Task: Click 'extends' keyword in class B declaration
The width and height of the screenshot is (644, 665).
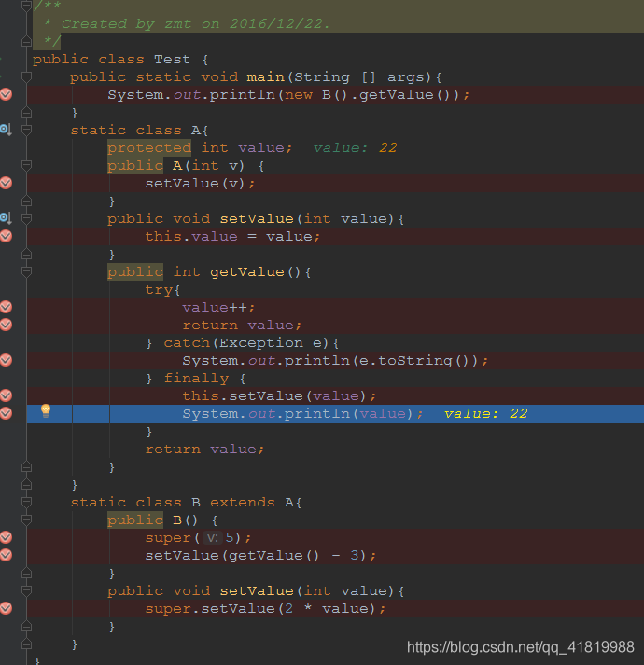Action: tap(243, 502)
